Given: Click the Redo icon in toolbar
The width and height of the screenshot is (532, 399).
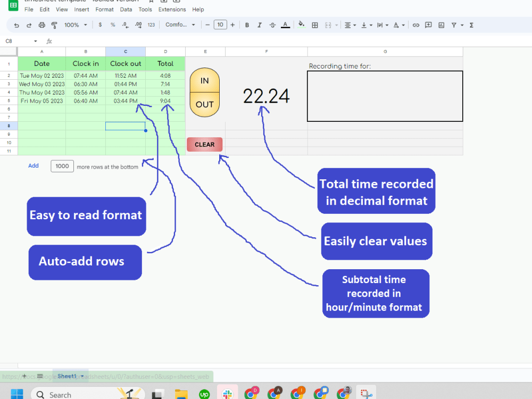Looking at the screenshot, I should [x=29, y=25].
